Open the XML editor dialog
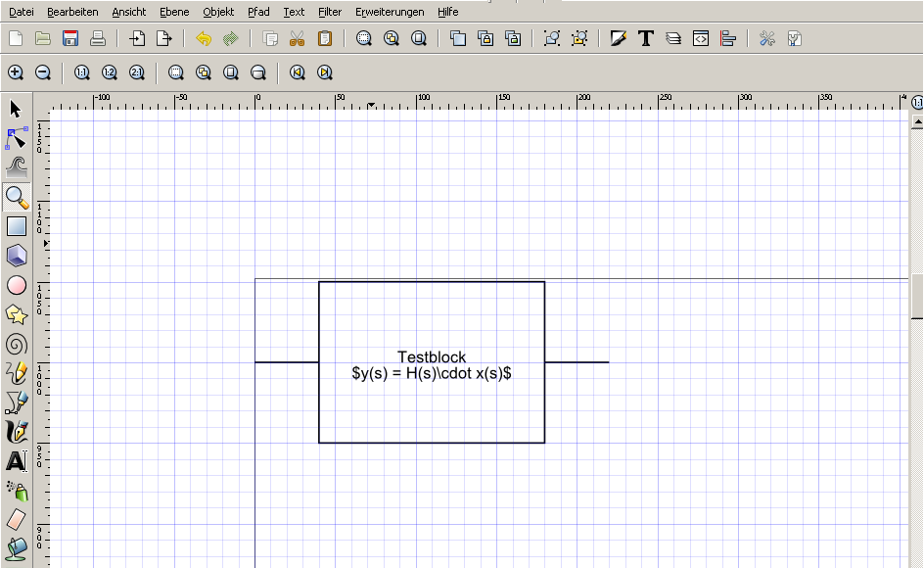 tap(701, 39)
